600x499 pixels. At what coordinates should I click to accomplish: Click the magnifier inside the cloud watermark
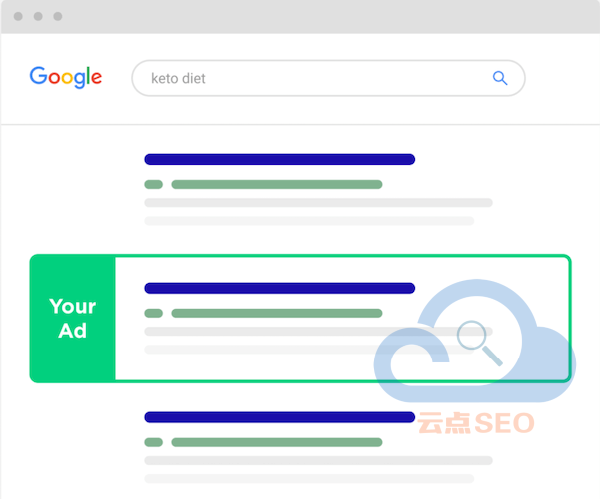(x=478, y=341)
